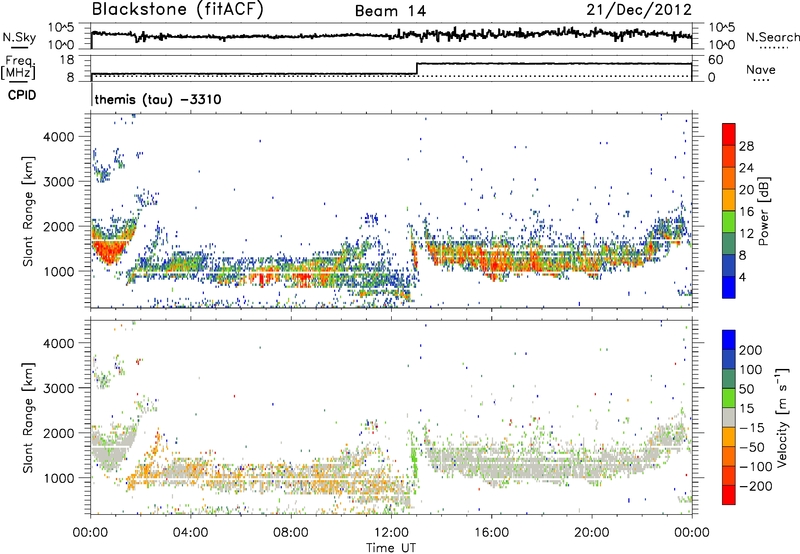
Task: Select the N.Sky legend label
Action: pos(19,37)
